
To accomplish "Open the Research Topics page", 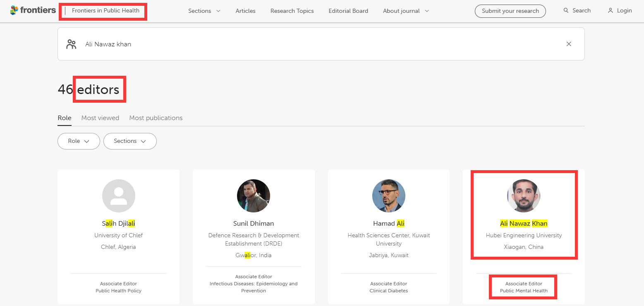I will tap(292, 11).
